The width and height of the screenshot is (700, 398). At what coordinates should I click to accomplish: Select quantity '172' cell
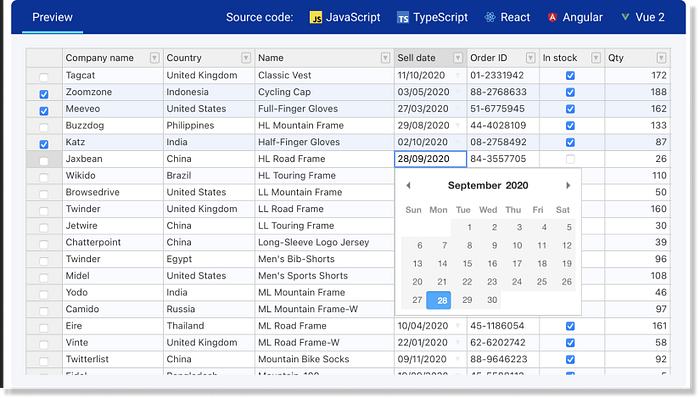pyautogui.click(x=638, y=75)
